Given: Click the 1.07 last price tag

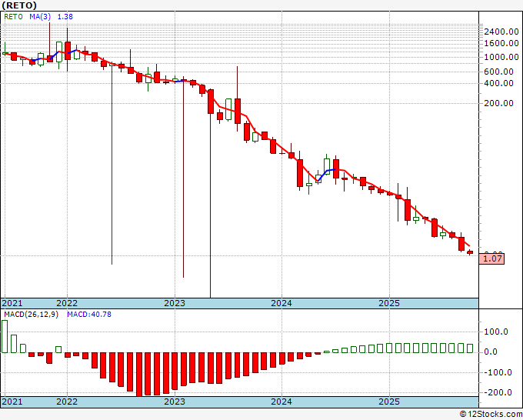Looking at the screenshot, I should click(491, 258).
